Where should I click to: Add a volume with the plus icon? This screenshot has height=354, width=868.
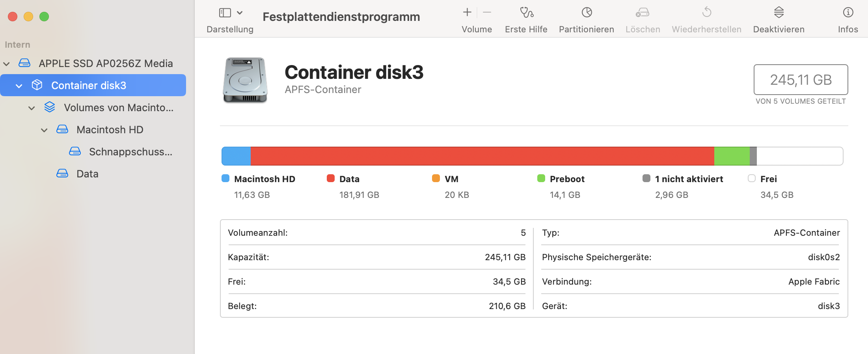467,13
